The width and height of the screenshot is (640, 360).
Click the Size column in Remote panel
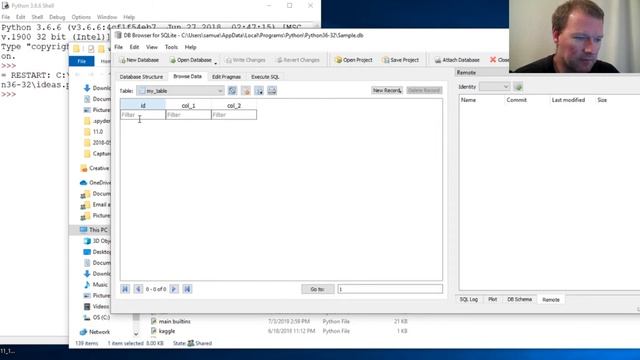pyautogui.click(x=602, y=100)
